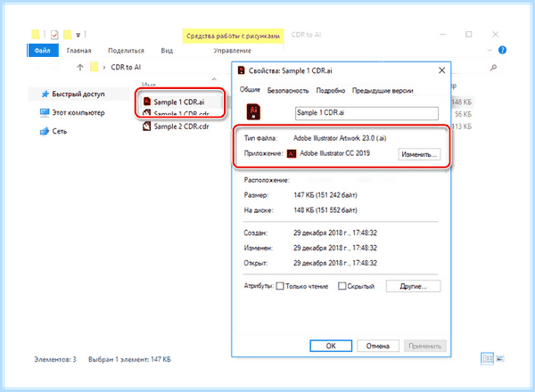This screenshot has width=535, height=392.
Task: Open the Вид ribbon tab
Action: click(x=167, y=51)
